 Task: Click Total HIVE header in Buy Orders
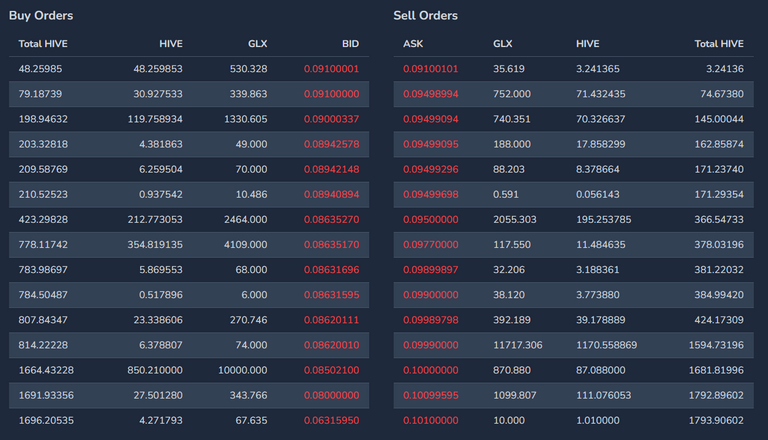click(x=43, y=44)
